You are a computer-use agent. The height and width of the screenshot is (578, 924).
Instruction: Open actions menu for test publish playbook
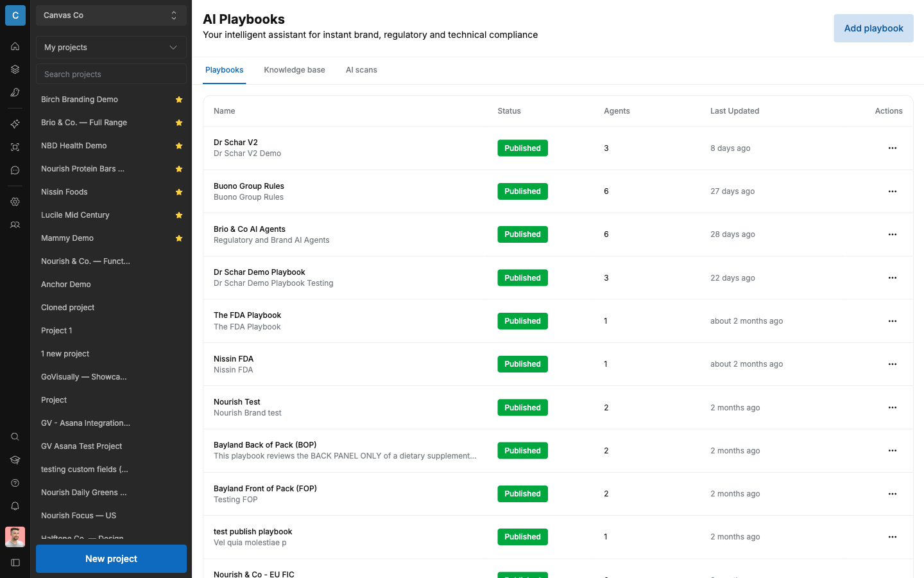click(892, 537)
